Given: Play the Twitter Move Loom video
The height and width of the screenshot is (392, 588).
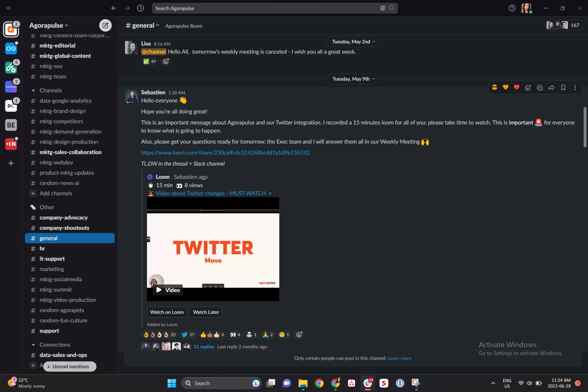Looking at the screenshot, I should point(168,290).
